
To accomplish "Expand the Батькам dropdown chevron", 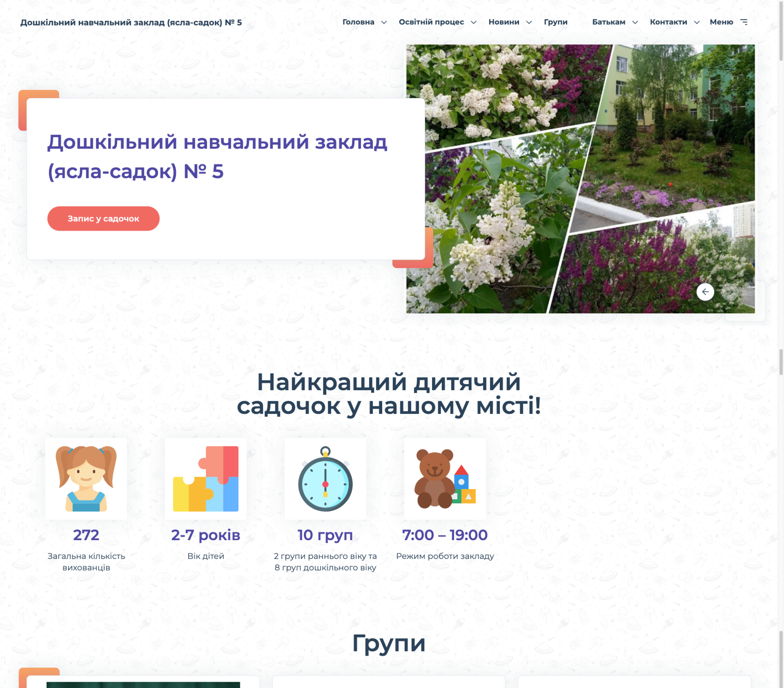I will 635,22.
